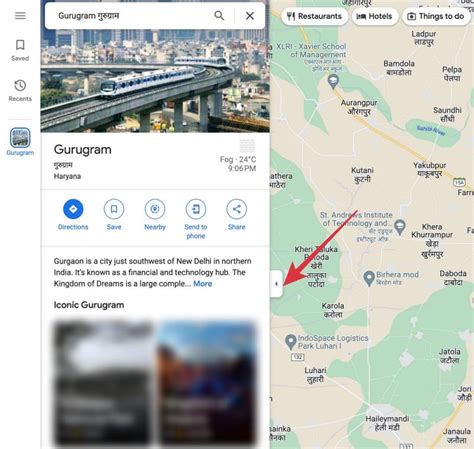Get Directions to Gurugram

point(73,215)
